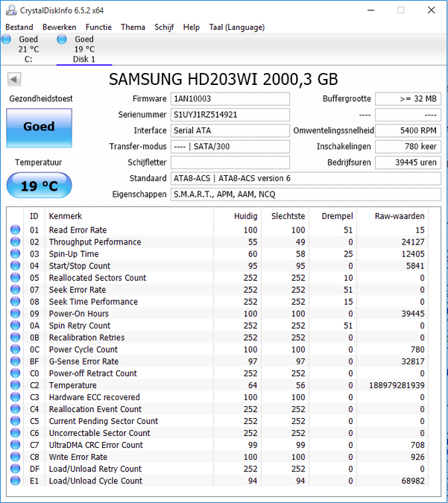
Task: Select the Throughput Performance raw value 24127
Action: click(413, 242)
